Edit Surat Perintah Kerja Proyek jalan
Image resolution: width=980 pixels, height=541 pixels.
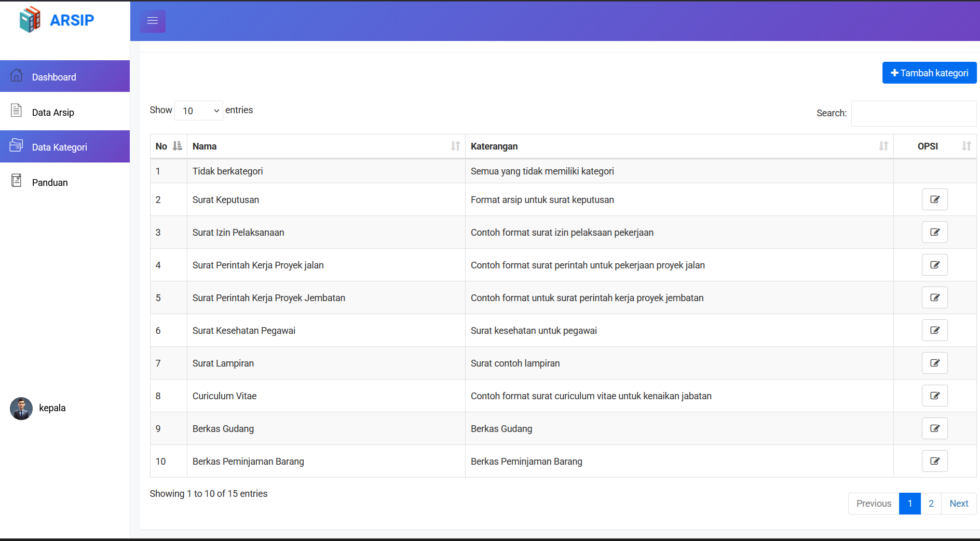point(935,265)
